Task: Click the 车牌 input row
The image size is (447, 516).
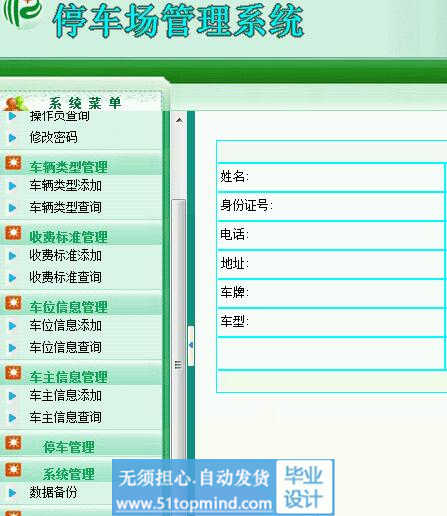Action: [332, 293]
